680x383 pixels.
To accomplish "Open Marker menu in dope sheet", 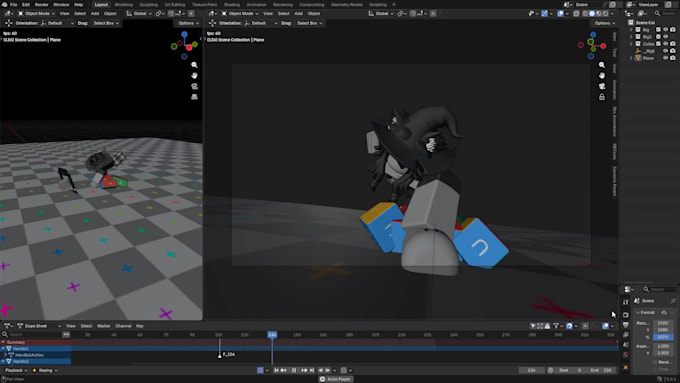I will [x=104, y=326].
